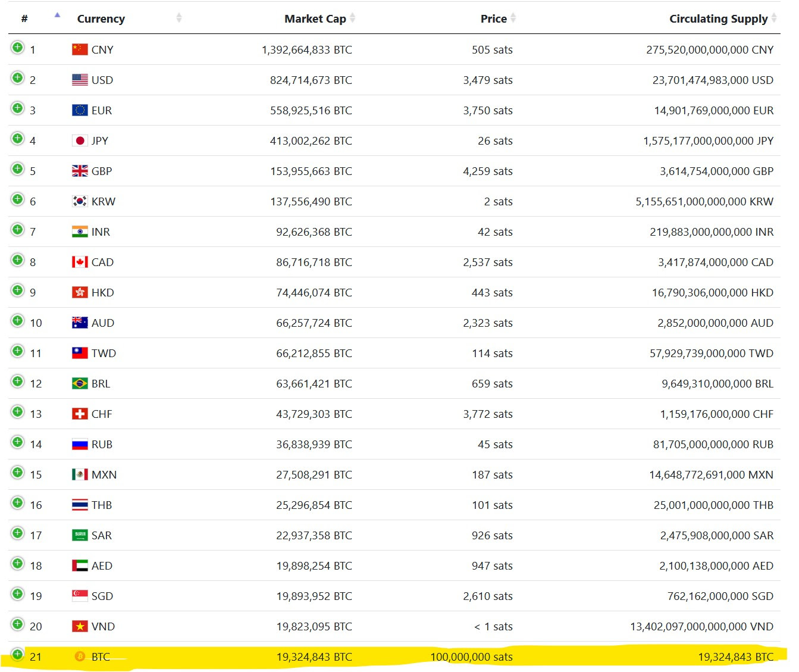The image size is (799, 672).
Task: Click the orange Bitcoin logo icon
Action: tap(80, 657)
